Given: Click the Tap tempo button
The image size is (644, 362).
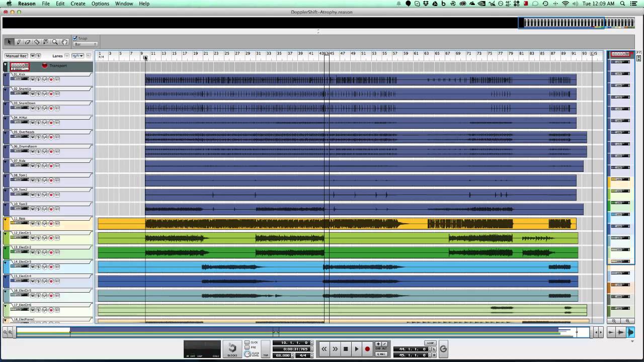Looking at the screenshot, I should 266,348.
